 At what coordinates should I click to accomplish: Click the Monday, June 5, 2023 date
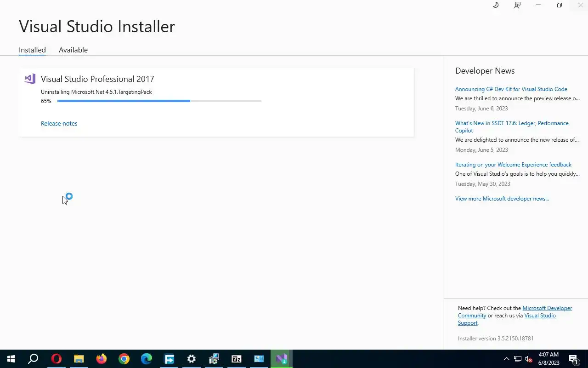pyautogui.click(x=481, y=150)
